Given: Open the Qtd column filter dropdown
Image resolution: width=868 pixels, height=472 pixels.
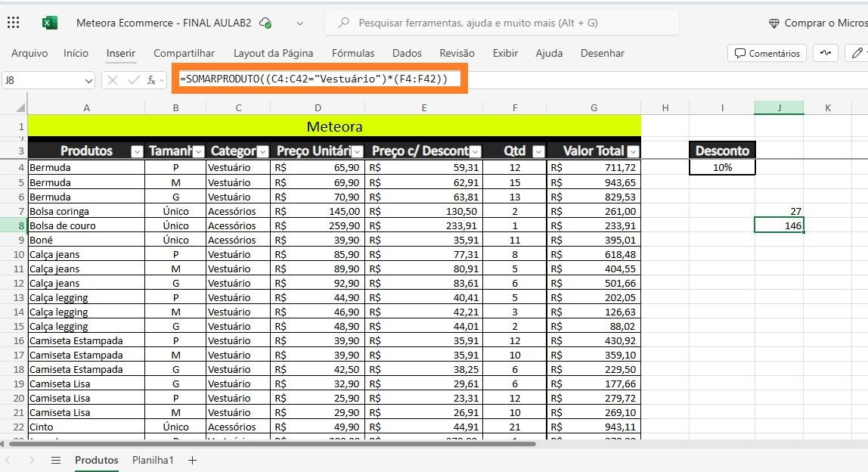Looking at the screenshot, I should point(538,151).
